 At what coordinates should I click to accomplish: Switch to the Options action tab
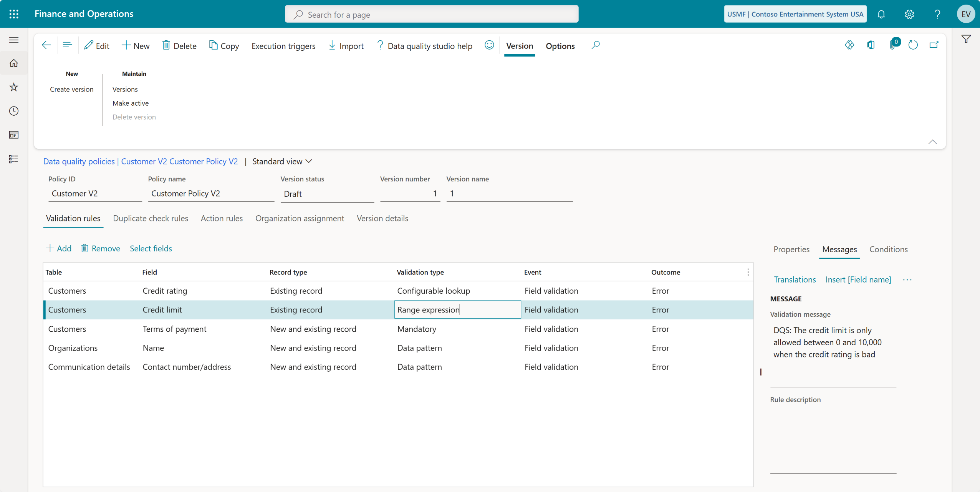[x=560, y=46]
